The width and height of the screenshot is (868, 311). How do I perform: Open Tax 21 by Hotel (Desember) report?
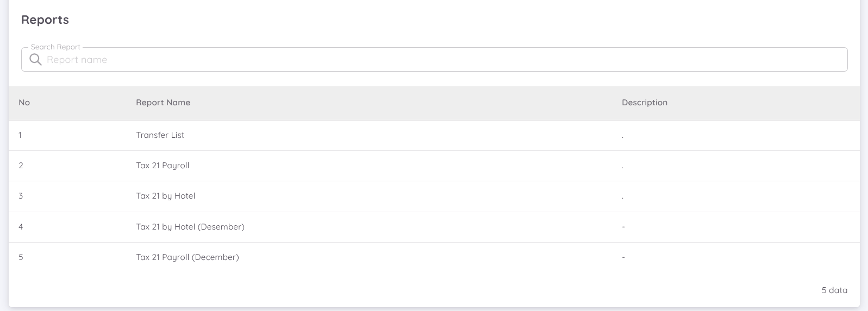[x=190, y=227]
